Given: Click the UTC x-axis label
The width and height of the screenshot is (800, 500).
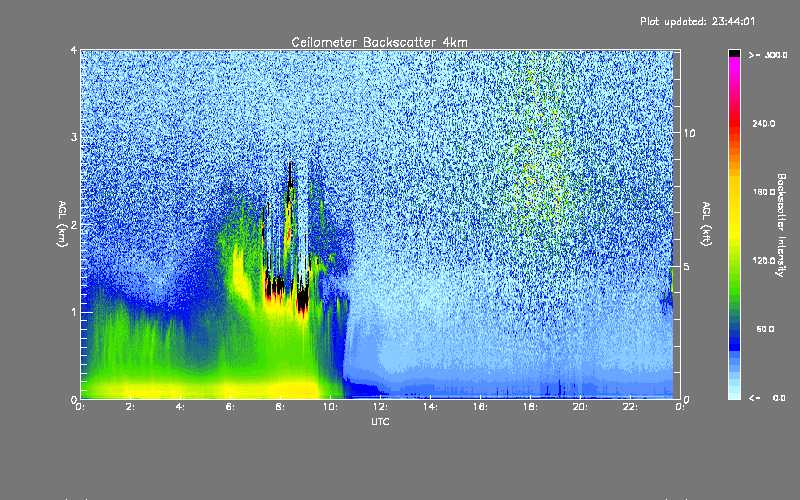Looking at the screenshot, I should pos(380,421).
